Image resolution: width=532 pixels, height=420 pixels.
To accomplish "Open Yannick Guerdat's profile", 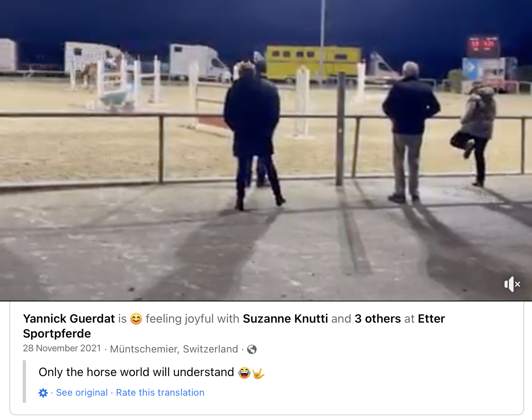I will (x=69, y=318).
